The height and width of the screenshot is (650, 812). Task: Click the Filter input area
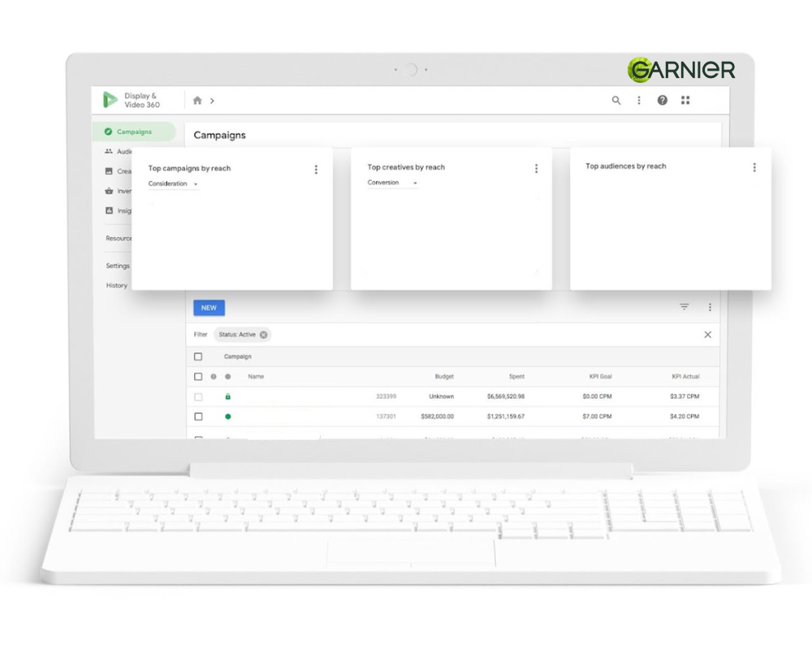(x=201, y=335)
